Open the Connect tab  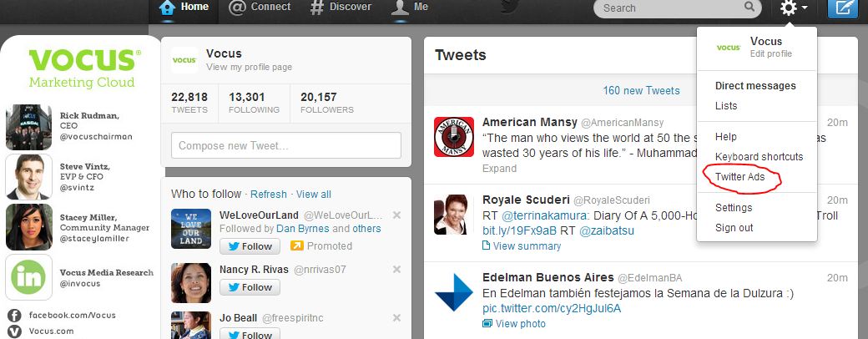coord(260,8)
